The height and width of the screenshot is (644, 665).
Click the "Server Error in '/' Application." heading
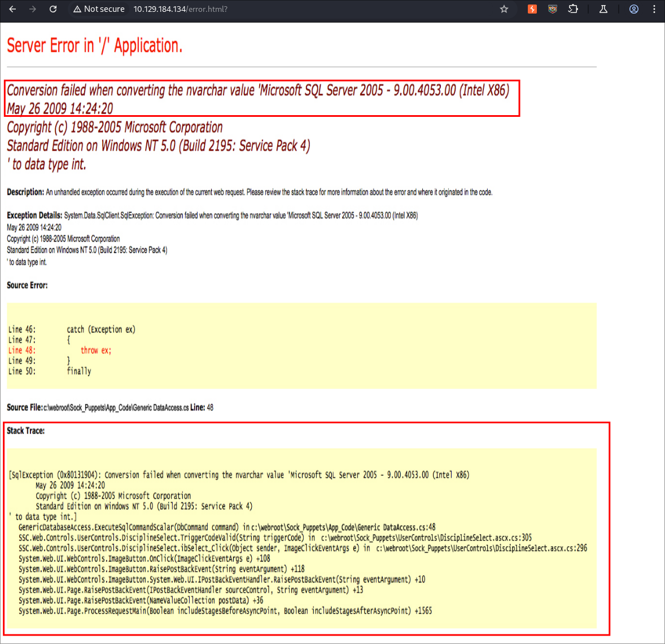pyautogui.click(x=95, y=46)
